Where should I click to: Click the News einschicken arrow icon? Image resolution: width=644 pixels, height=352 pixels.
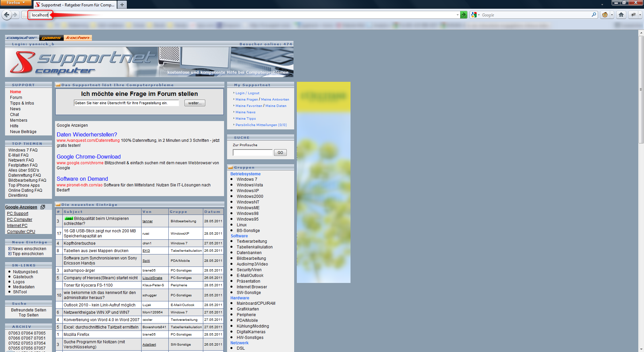pos(10,249)
